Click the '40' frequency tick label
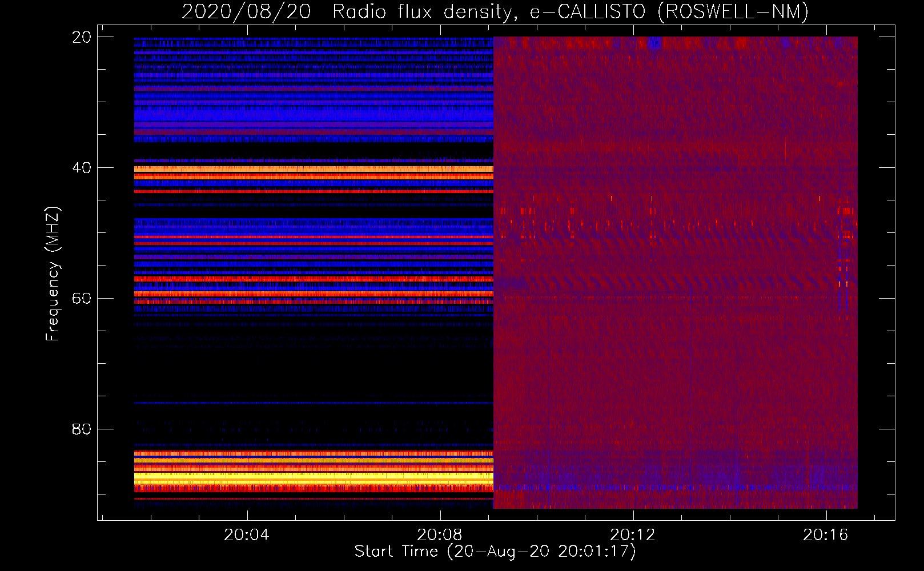 pyautogui.click(x=82, y=168)
